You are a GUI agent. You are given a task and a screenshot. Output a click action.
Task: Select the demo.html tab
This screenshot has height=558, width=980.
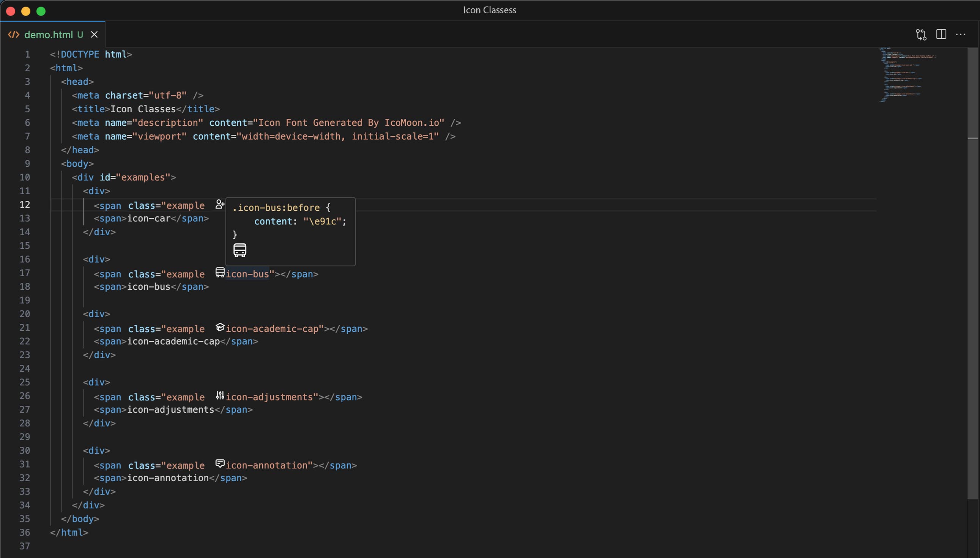point(53,35)
